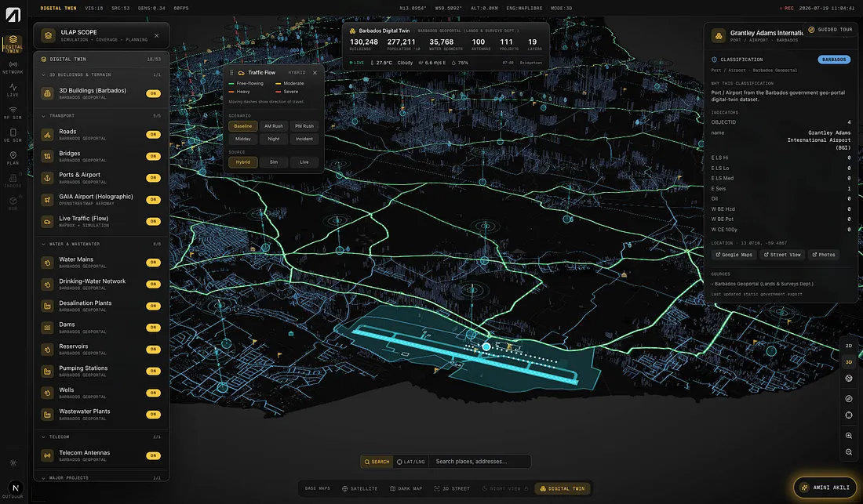The height and width of the screenshot is (504, 863).
Task: Toggle the Telecom Antennas layer
Action: 153,455
